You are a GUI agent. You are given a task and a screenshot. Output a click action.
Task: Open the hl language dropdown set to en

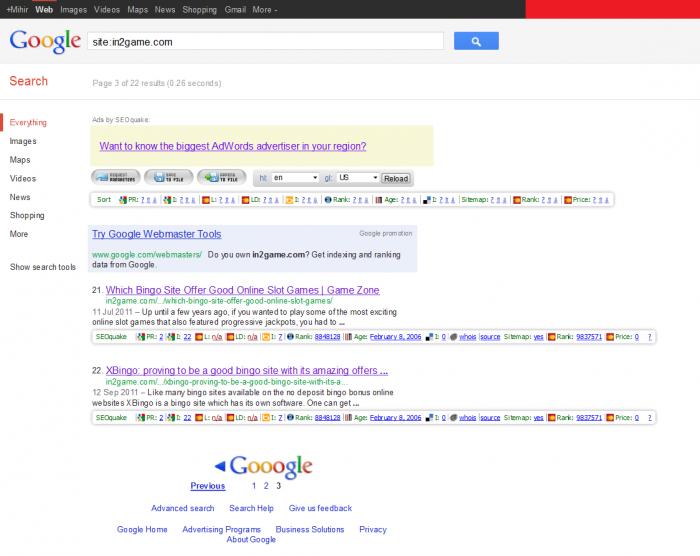pos(295,178)
